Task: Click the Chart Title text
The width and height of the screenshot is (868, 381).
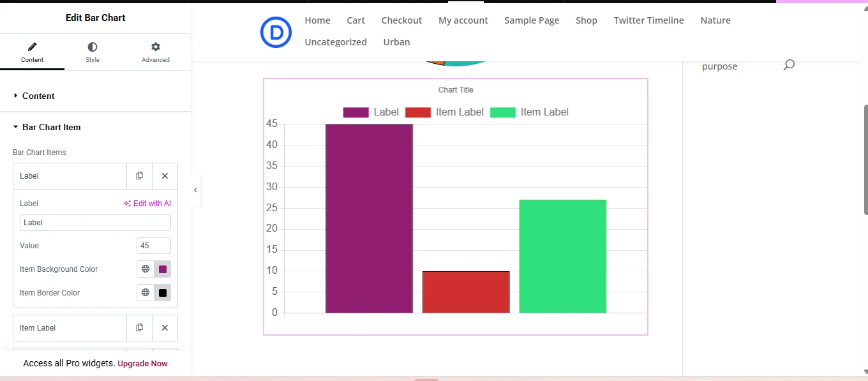Action: [x=456, y=90]
